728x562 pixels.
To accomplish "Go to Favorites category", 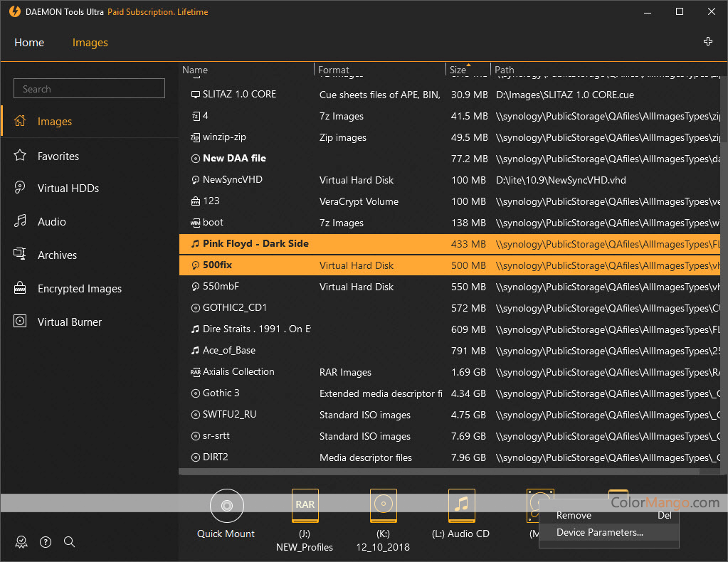I will (58, 156).
